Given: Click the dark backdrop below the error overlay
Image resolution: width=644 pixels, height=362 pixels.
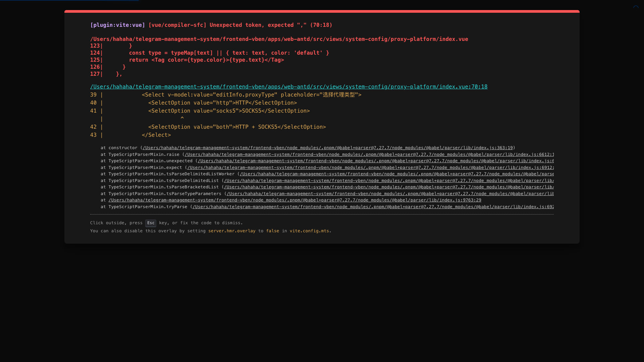Looking at the screenshot, I should click(322, 302).
